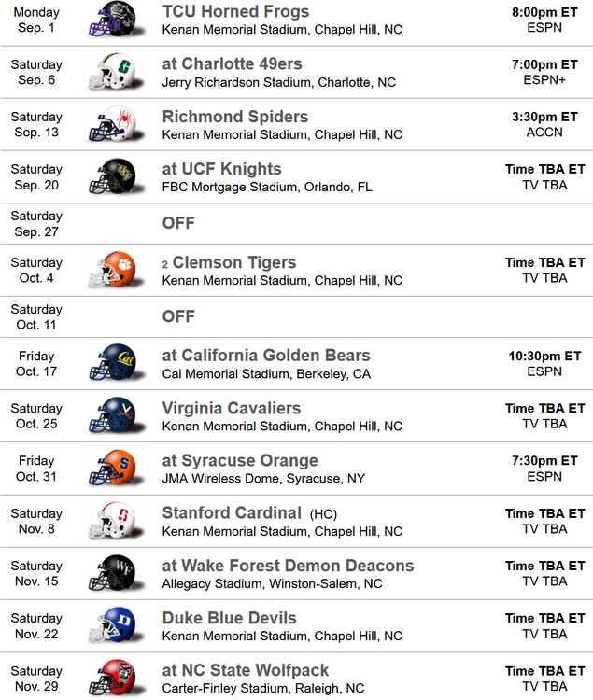Click the at NC State Wolfpack link
Screen dimensions: 593x700
point(246,670)
